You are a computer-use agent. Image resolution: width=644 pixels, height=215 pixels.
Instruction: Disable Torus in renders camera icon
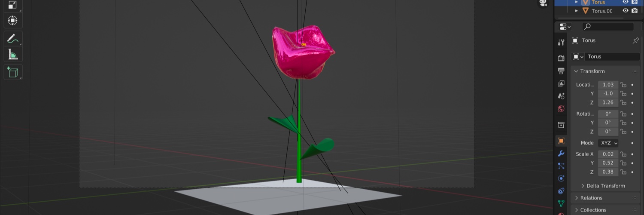click(x=635, y=2)
